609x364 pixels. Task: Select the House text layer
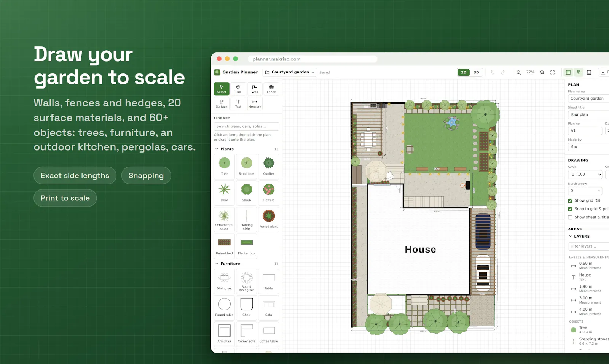pyautogui.click(x=588, y=277)
